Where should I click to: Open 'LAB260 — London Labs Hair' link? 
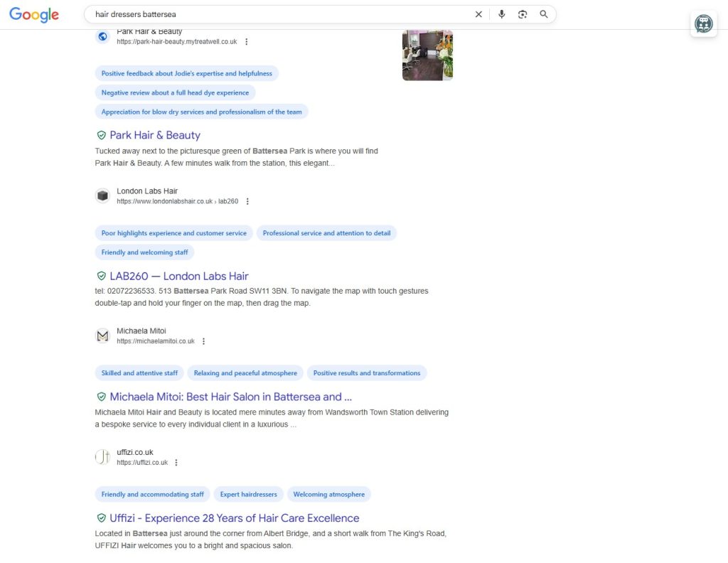tap(178, 277)
